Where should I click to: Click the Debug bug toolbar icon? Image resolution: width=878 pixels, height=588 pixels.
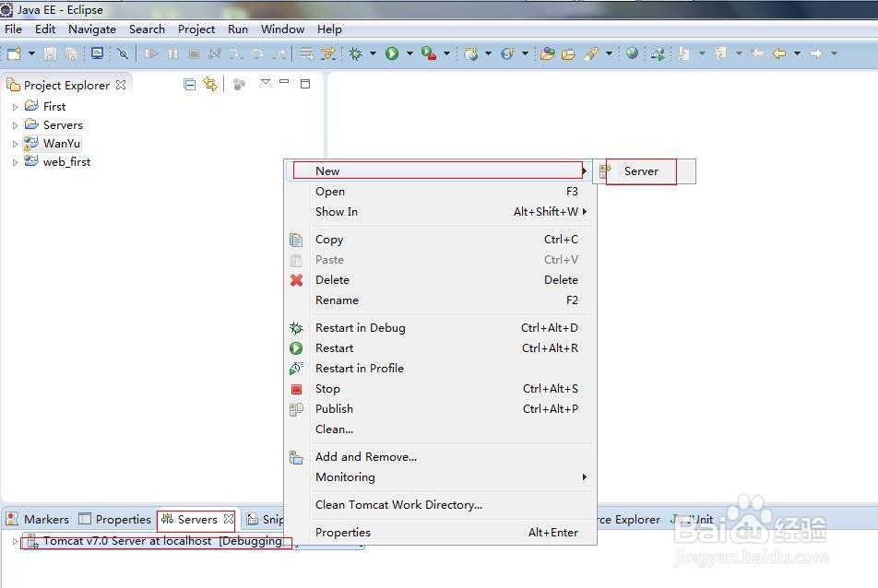[356, 53]
